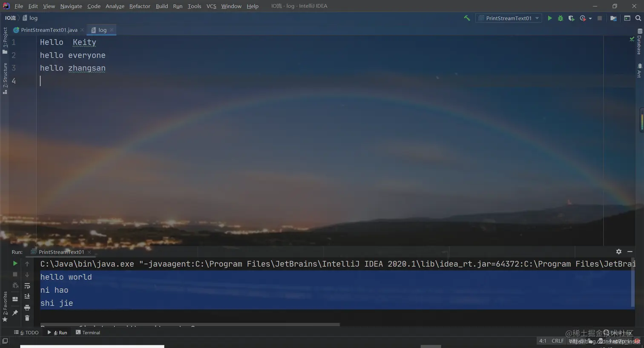Toggle scroll to end of console
The image size is (644, 348).
pyautogui.click(x=27, y=297)
